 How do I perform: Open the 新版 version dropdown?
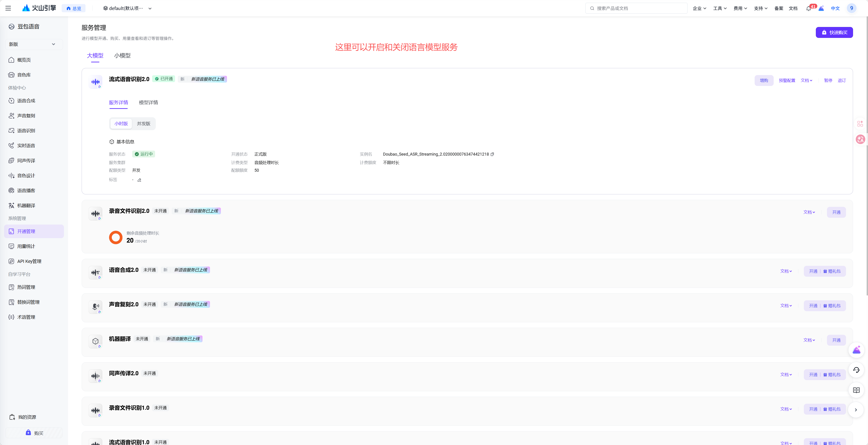click(34, 44)
